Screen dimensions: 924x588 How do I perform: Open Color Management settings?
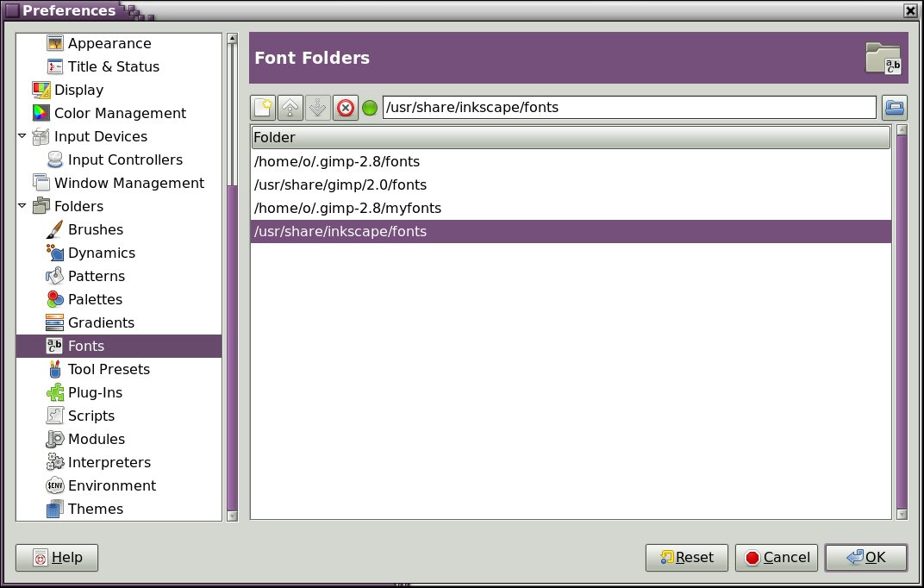point(120,113)
